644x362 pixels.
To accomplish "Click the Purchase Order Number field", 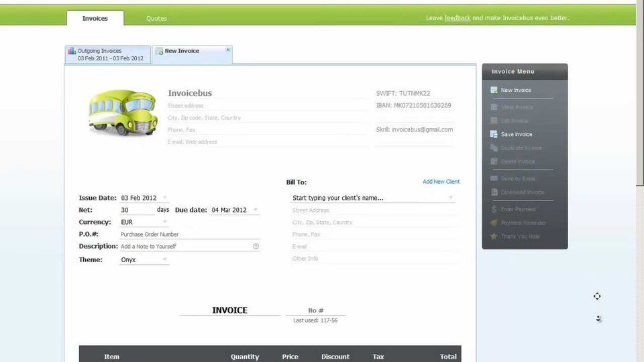I will [x=189, y=234].
